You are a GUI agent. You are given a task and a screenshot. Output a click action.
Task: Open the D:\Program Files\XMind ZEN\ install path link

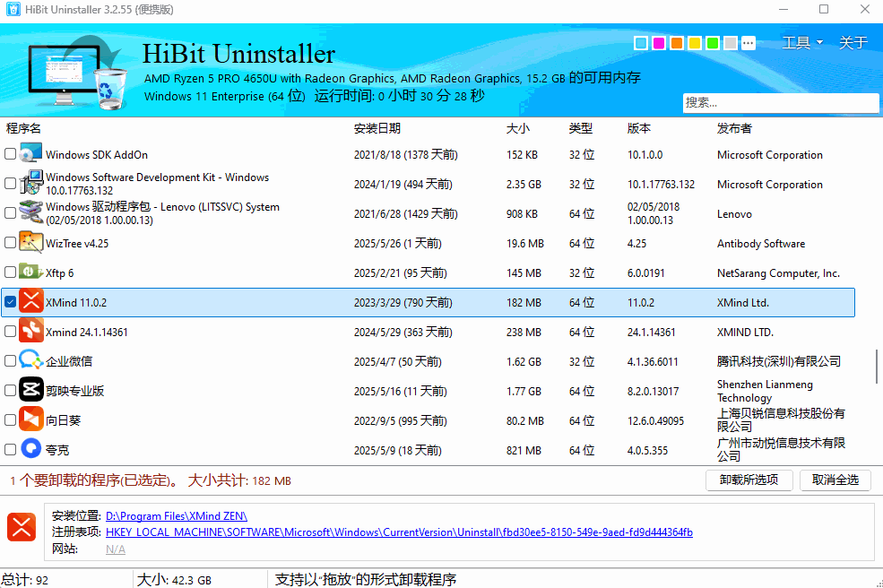pyautogui.click(x=177, y=516)
